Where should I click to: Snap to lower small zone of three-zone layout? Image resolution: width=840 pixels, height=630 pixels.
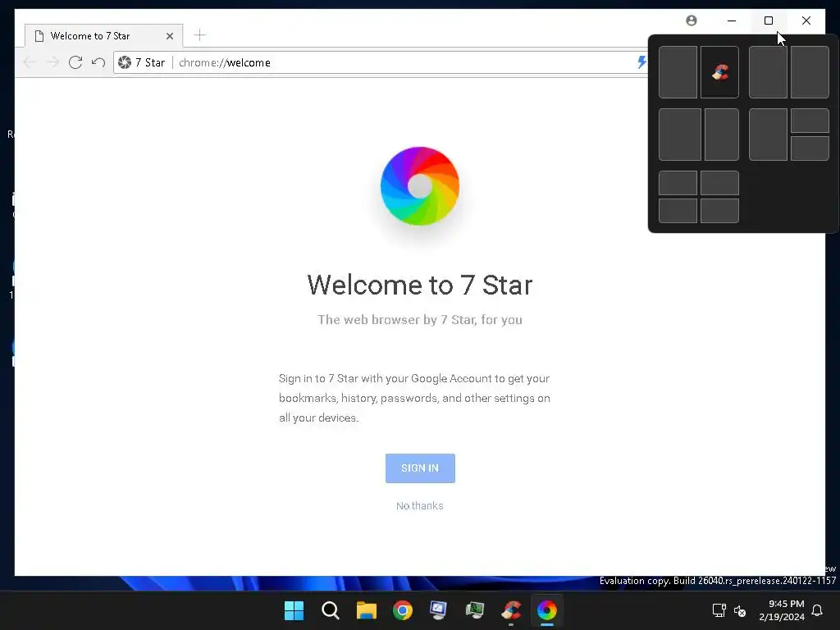(810, 148)
